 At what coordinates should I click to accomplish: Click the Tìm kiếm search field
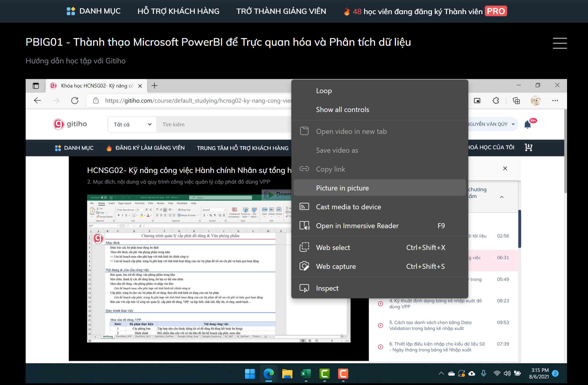(x=224, y=124)
